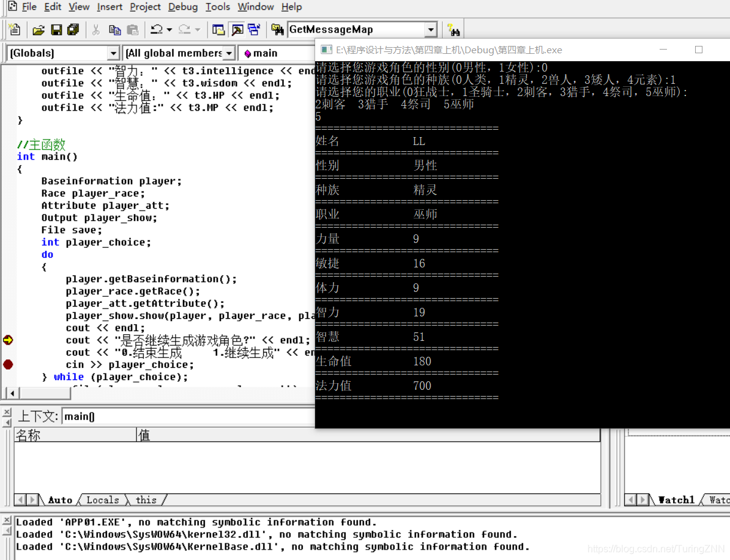
Task: Open the undo history dropdown arrow
Action: coord(169,30)
